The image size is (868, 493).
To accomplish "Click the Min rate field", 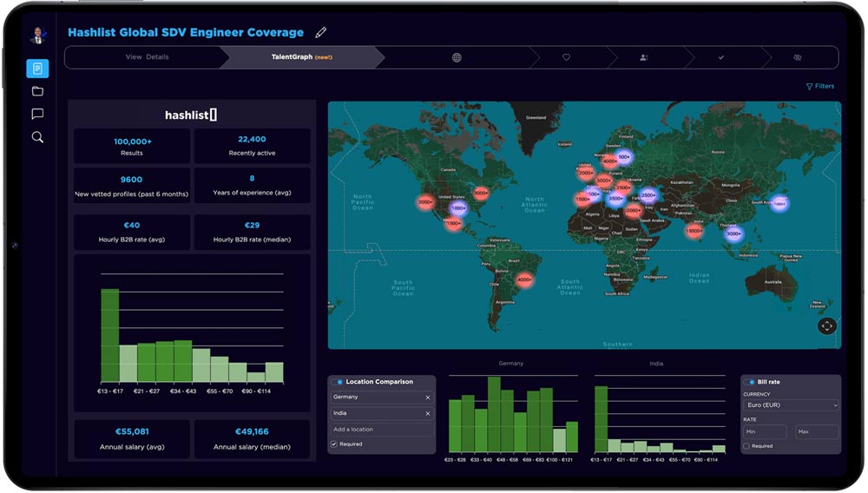I will 765,432.
